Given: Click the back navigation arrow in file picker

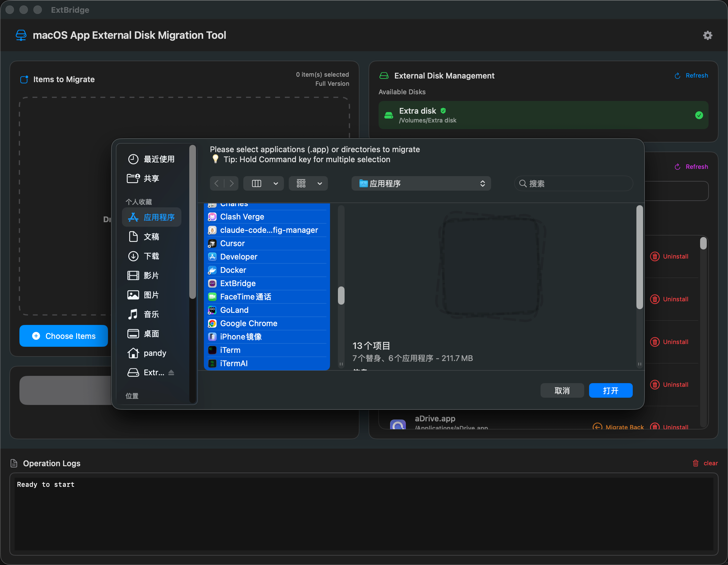Looking at the screenshot, I should point(217,183).
